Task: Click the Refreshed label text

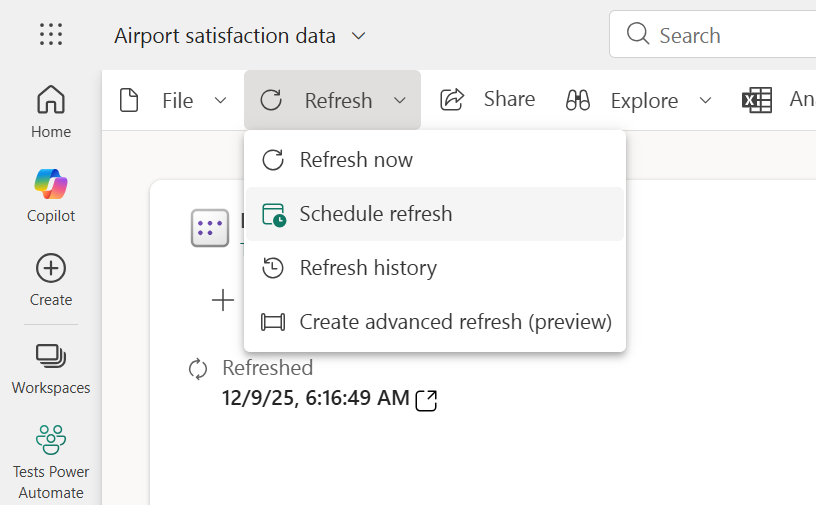Action: point(267,368)
